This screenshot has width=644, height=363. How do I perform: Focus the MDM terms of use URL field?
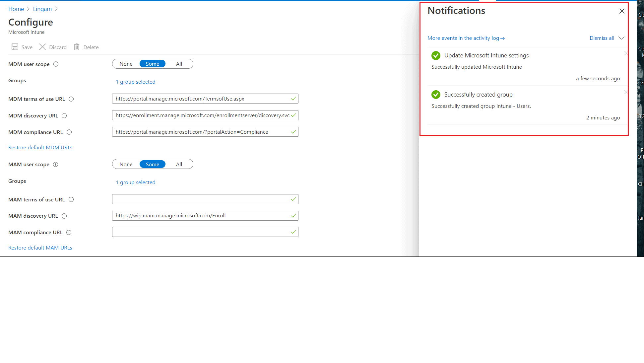(205, 99)
